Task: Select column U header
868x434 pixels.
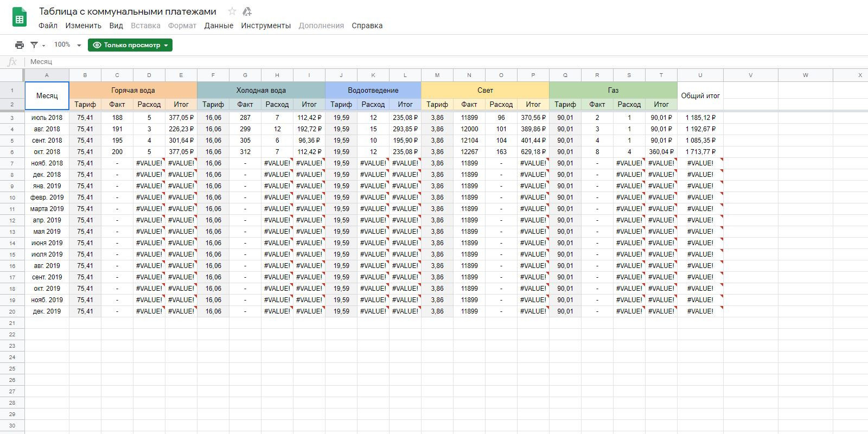Action: pyautogui.click(x=700, y=75)
